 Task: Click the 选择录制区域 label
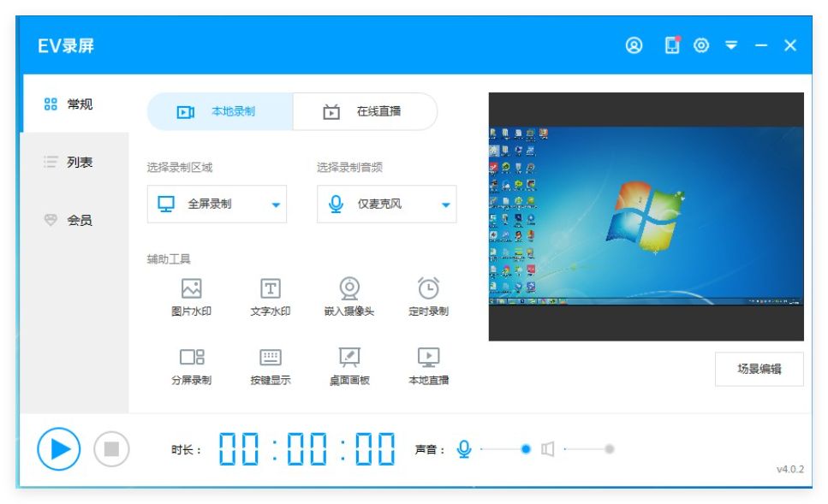[180, 168]
